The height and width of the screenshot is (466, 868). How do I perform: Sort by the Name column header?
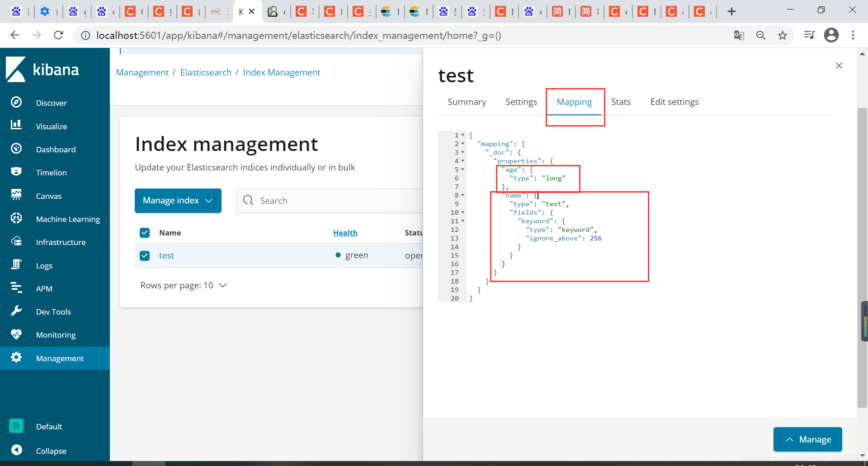click(170, 233)
